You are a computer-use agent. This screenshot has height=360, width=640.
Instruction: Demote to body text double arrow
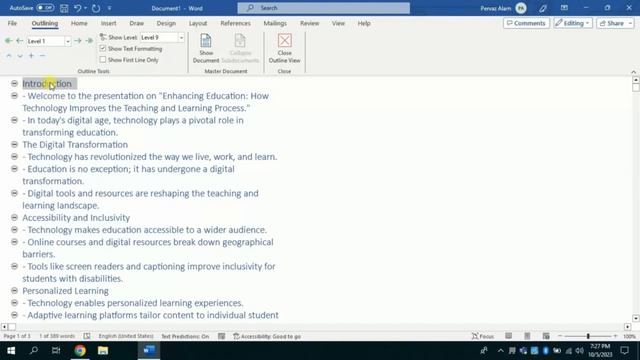tap(89, 41)
